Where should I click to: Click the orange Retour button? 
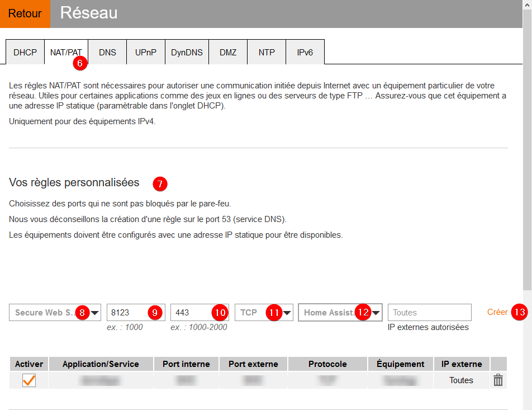pyautogui.click(x=25, y=13)
